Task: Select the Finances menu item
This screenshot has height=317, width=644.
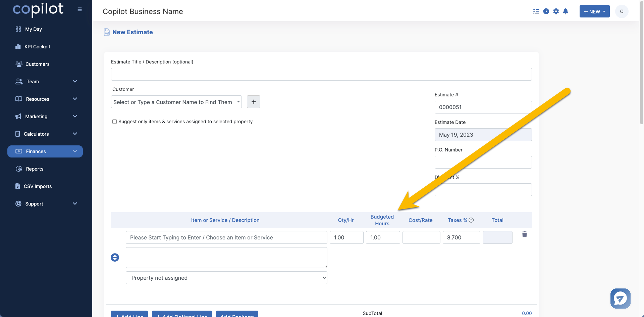Action: tap(45, 151)
